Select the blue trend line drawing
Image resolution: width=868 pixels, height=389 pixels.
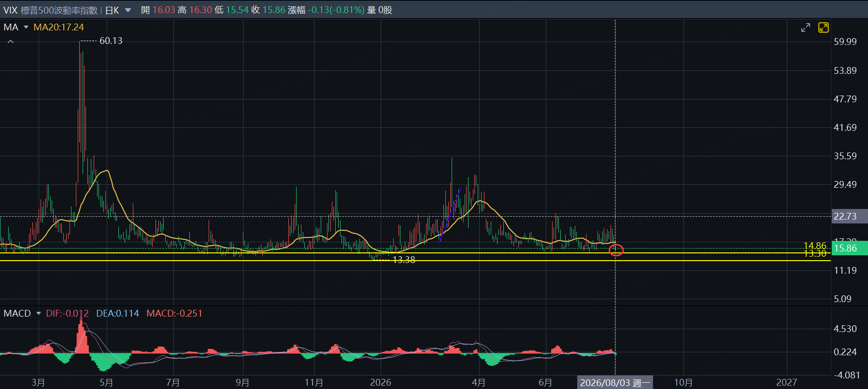(x=450, y=214)
